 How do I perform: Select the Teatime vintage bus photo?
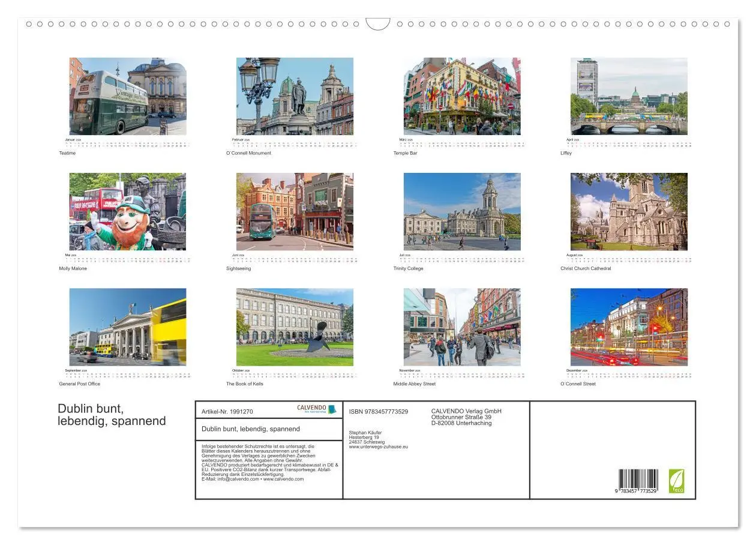coord(127,97)
